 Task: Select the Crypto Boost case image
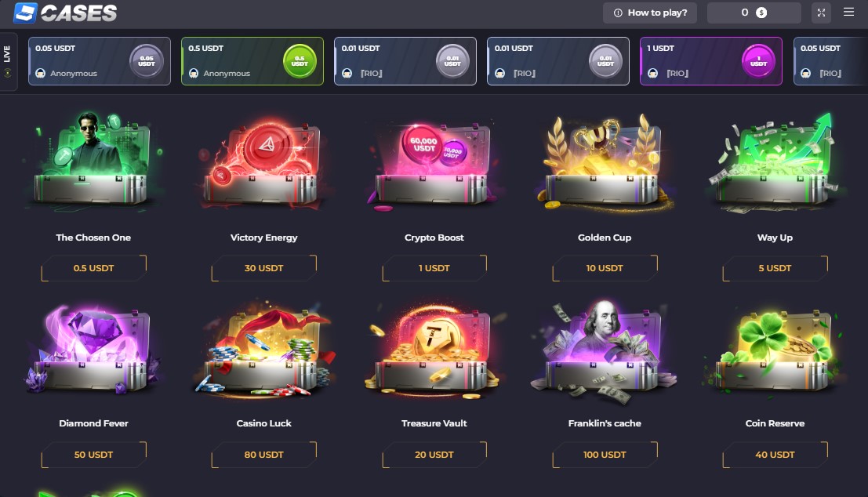tap(434, 163)
